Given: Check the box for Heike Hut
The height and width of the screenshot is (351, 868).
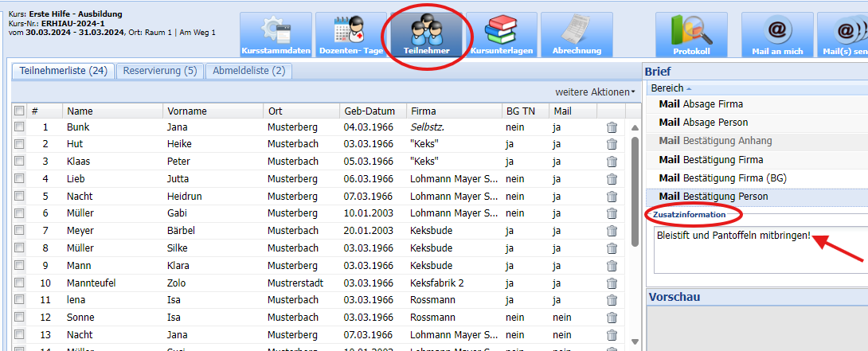Looking at the screenshot, I should (19, 144).
